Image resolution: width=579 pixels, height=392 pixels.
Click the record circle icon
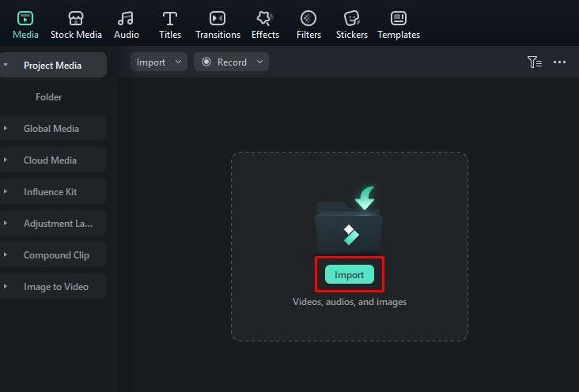point(206,62)
